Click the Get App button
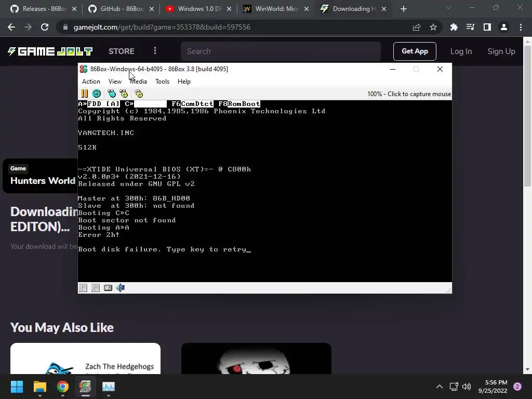The image size is (532, 399). [415, 51]
